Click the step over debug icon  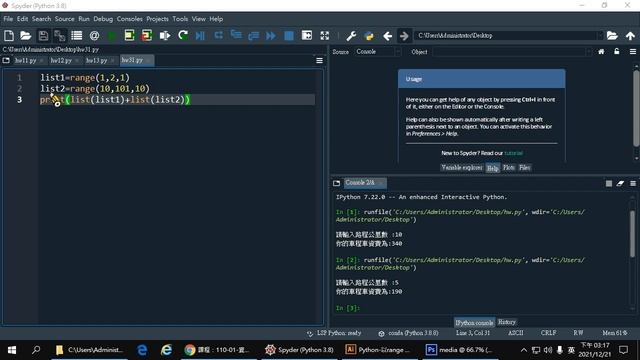[x=218, y=36]
